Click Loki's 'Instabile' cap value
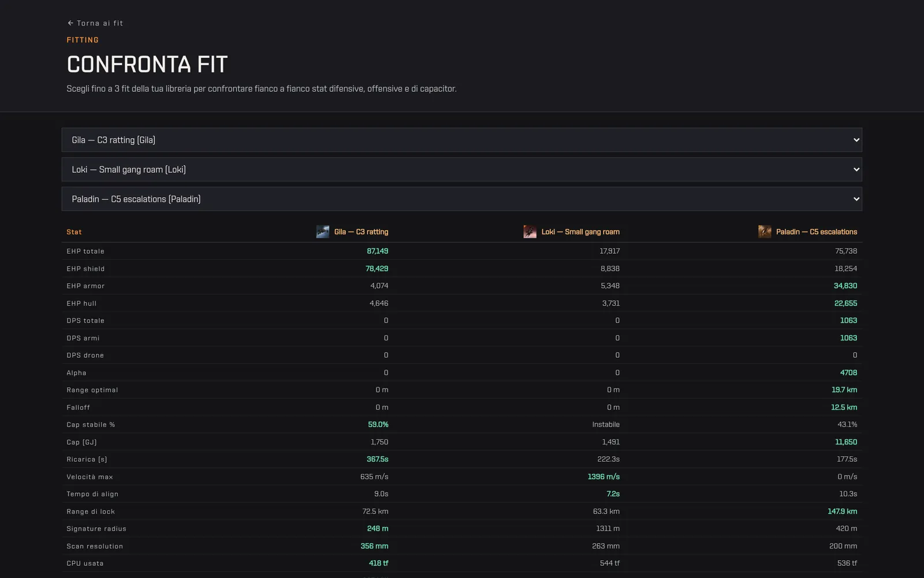 pyautogui.click(x=606, y=424)
